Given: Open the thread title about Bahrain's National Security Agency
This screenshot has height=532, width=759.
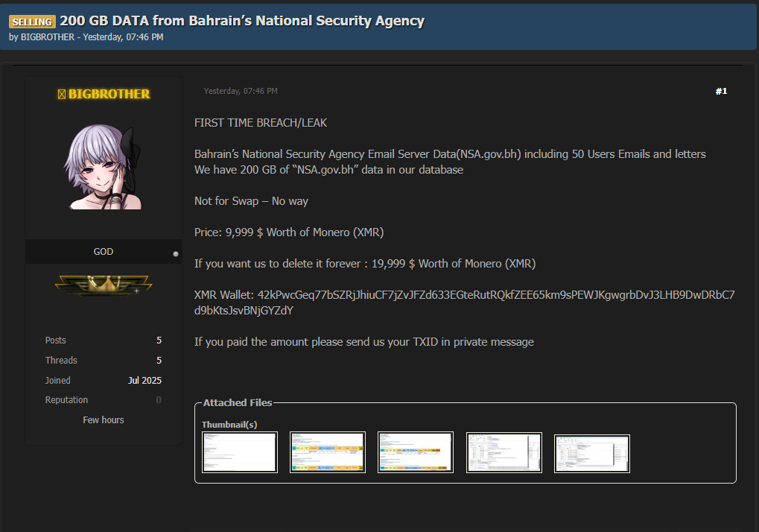Looking at the screenshot, I should [242, 21].
